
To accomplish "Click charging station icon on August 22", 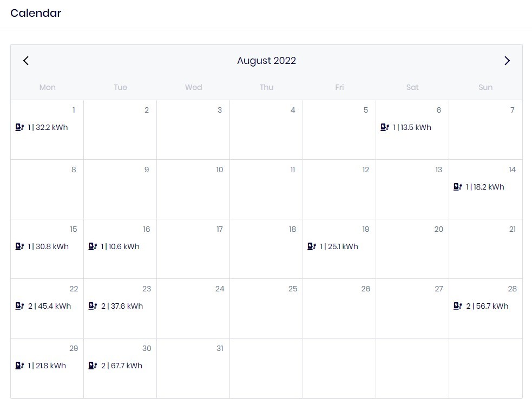I will click(x=19, y=306).
